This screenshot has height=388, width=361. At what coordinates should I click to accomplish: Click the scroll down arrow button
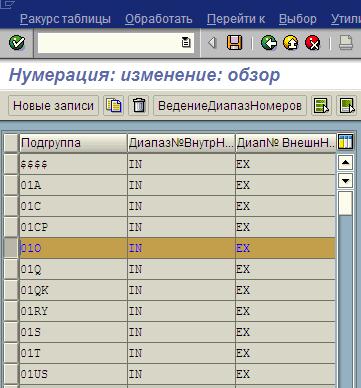coord(345,181)
